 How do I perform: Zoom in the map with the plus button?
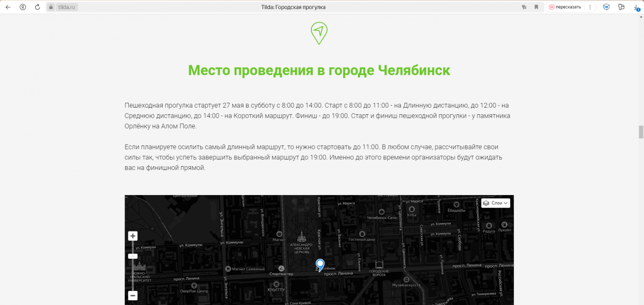(x=133, y=236)
